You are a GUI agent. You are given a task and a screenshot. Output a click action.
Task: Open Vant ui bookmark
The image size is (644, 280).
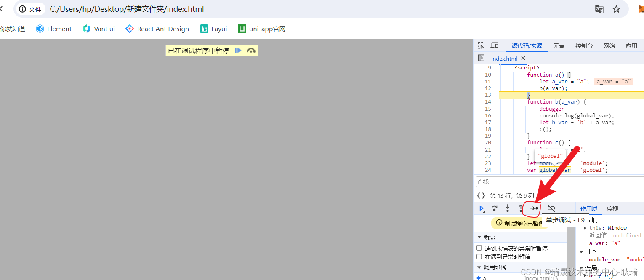coord(99,29)
